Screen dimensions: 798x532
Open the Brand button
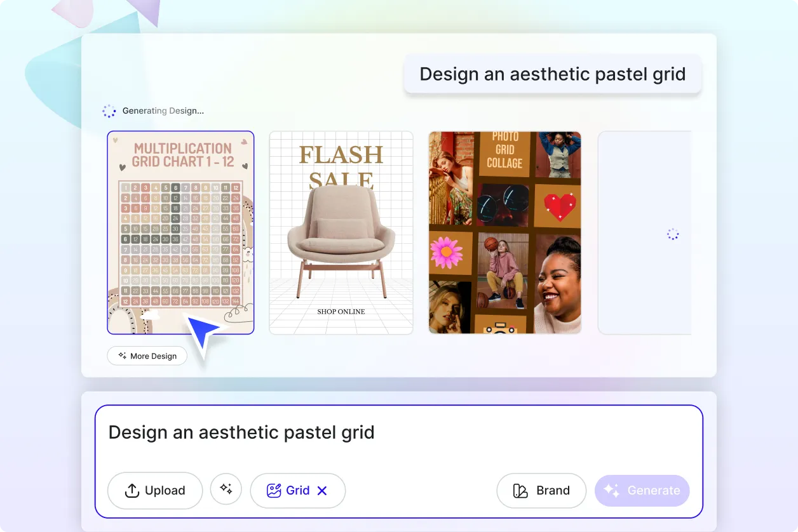tap(541, 491)
